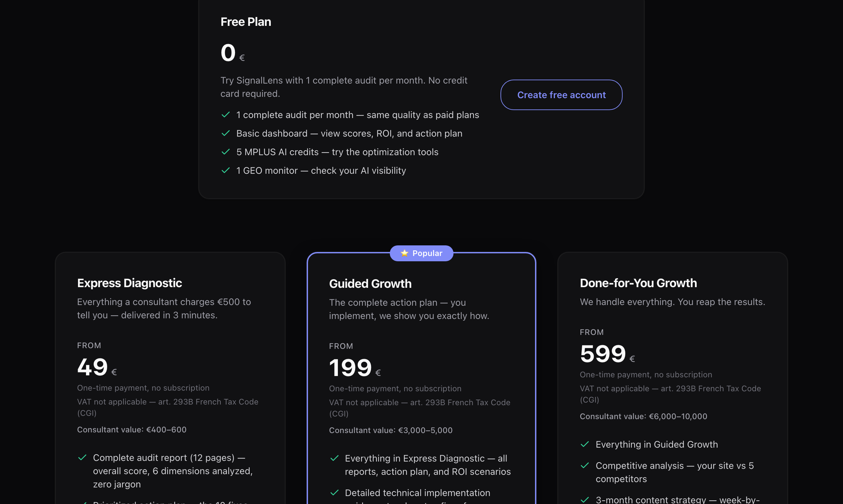Click checkmark beside Everything in Guided Growth
843x504 pixels.
(585, 444)
